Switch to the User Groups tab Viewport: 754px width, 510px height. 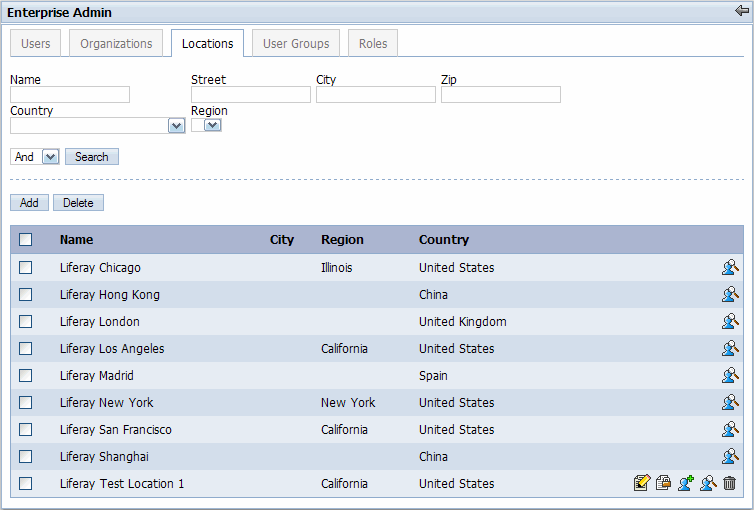[296, 43]
